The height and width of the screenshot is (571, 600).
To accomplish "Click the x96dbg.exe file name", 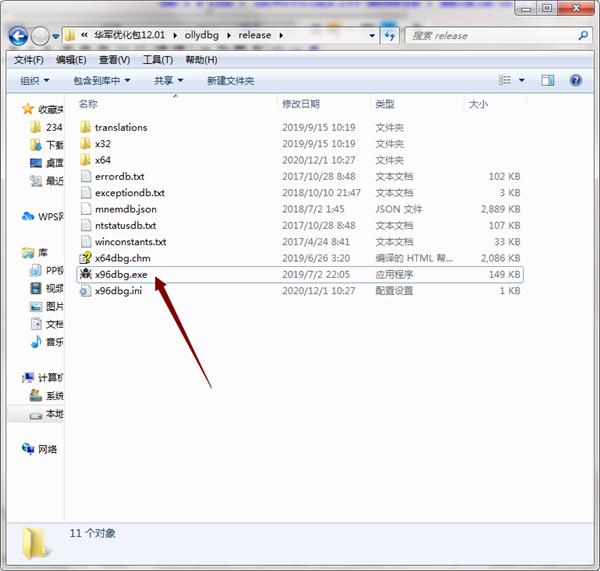I will tap(121, 274).
